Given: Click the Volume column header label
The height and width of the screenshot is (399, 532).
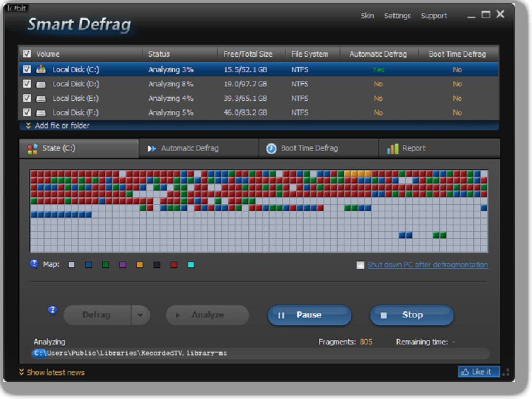Looking at the screenshot, I should click(x=48, y=54).
